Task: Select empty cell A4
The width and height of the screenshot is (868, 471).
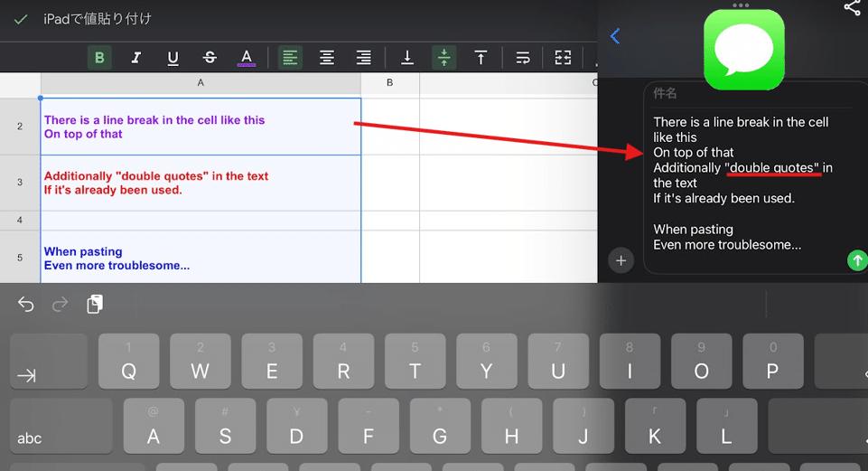Action: point(201,221)
